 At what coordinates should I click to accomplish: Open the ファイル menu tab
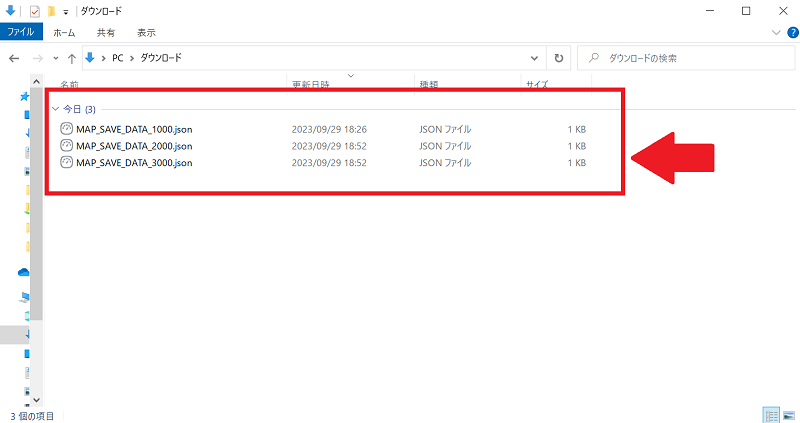(x=21, y=32)
